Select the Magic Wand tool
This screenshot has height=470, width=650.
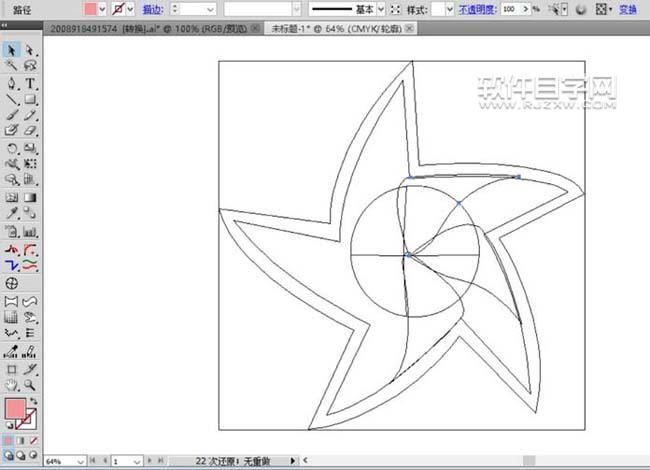(x=11, y=65)
